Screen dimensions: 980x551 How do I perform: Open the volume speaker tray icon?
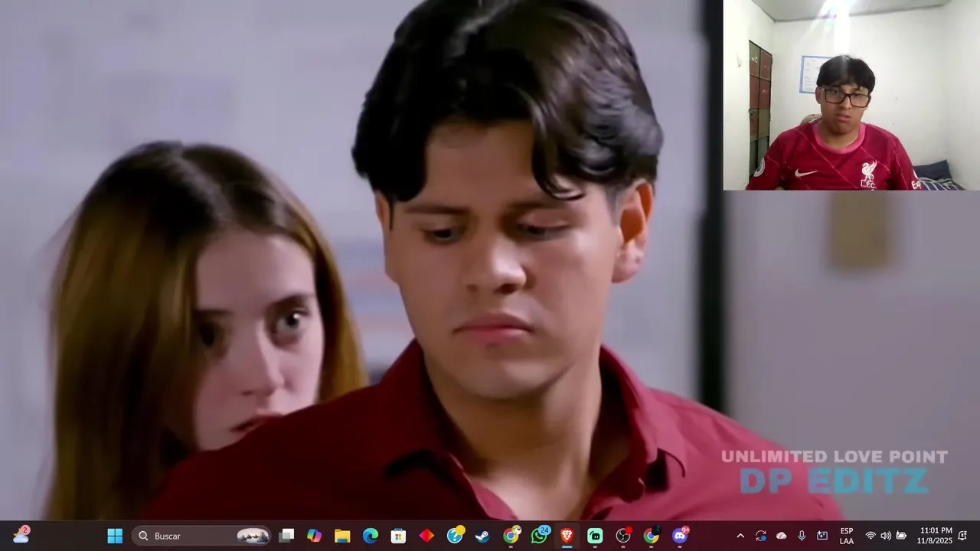tap(886, 536)
